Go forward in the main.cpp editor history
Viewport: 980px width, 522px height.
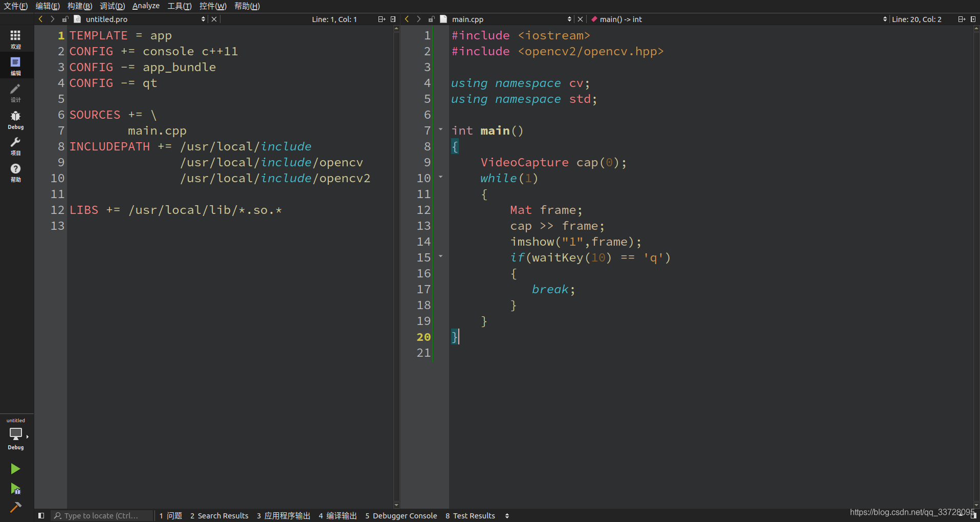tap(418, 19)
